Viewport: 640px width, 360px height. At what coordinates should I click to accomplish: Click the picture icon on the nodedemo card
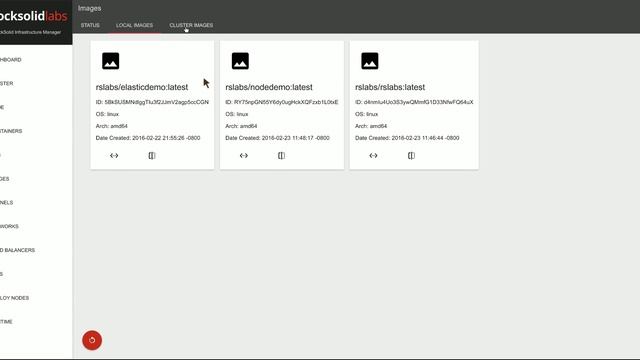pos(240,61)
